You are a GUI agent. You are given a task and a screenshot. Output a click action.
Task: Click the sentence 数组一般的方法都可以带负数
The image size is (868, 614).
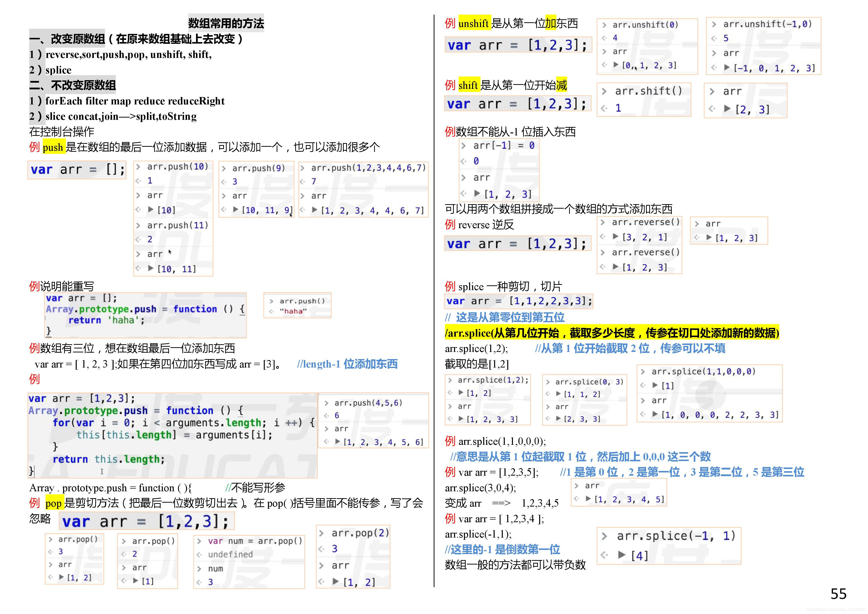click(515, 565)
